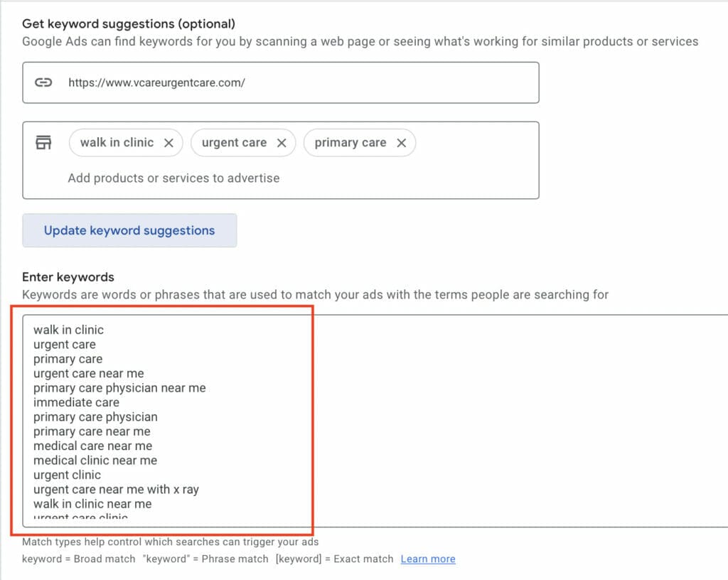
Task: Select the "primary care" chip label
Action: tap(350, 143)
